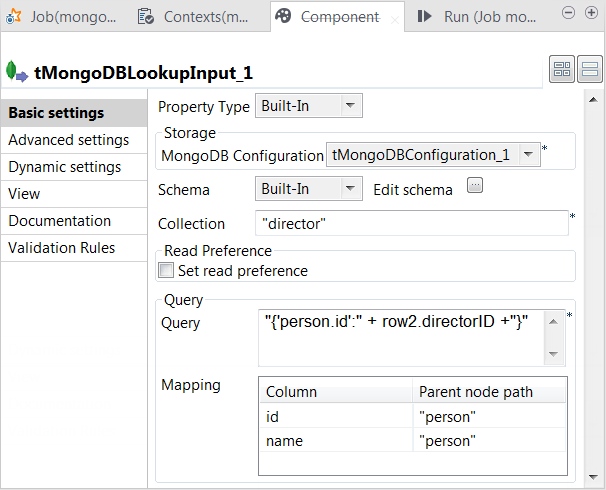Image resolution: width=606 pixels, height=490 pixels.
Task: Switch to the two-column layout view icon
Action: (x=562, y=70)
